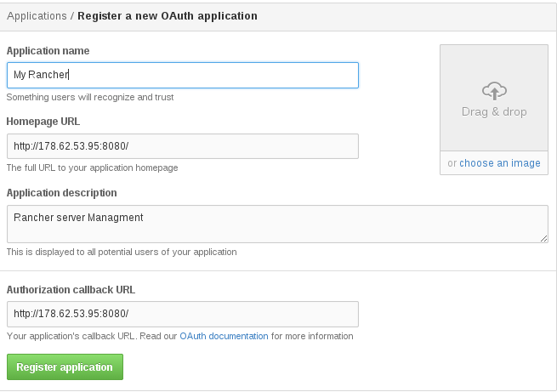
Task: Click the "Drag & drop" upload text
Action: click(x=494, y=111)
